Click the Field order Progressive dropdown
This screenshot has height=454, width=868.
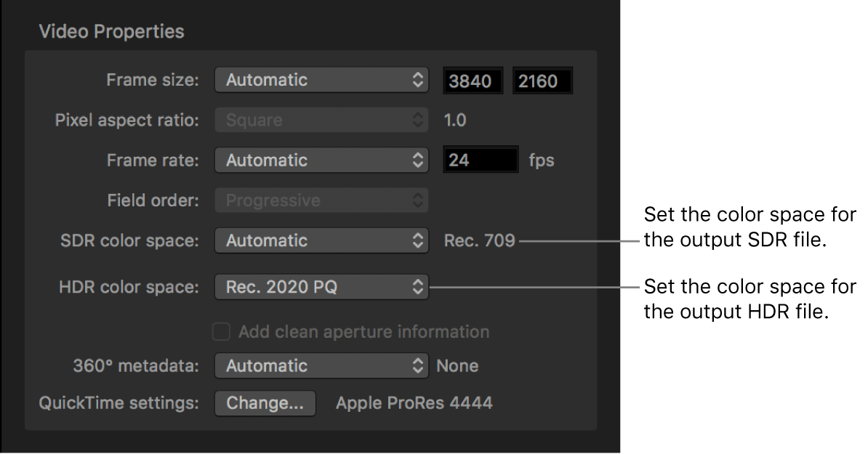click(x=321, y=200)
